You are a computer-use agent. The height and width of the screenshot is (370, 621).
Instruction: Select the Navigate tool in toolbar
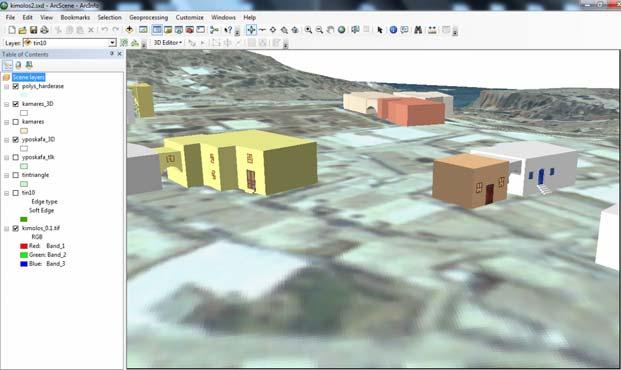(x=251, y=30)
